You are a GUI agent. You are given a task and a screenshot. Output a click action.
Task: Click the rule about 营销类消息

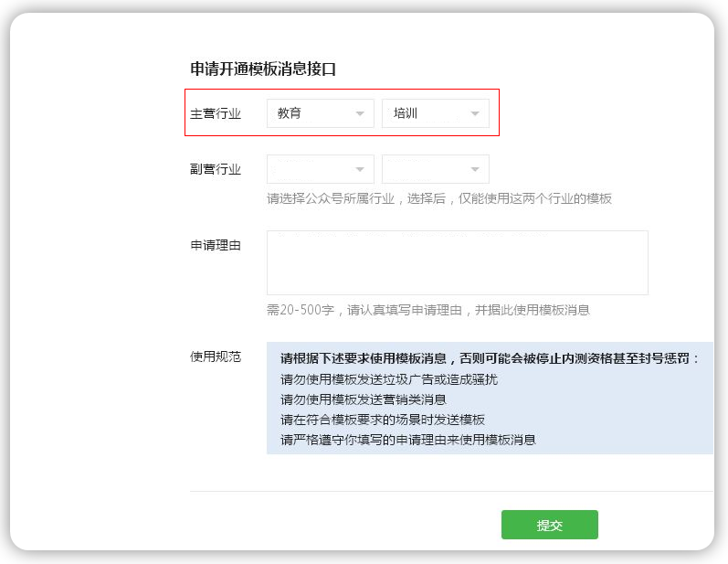363,399
